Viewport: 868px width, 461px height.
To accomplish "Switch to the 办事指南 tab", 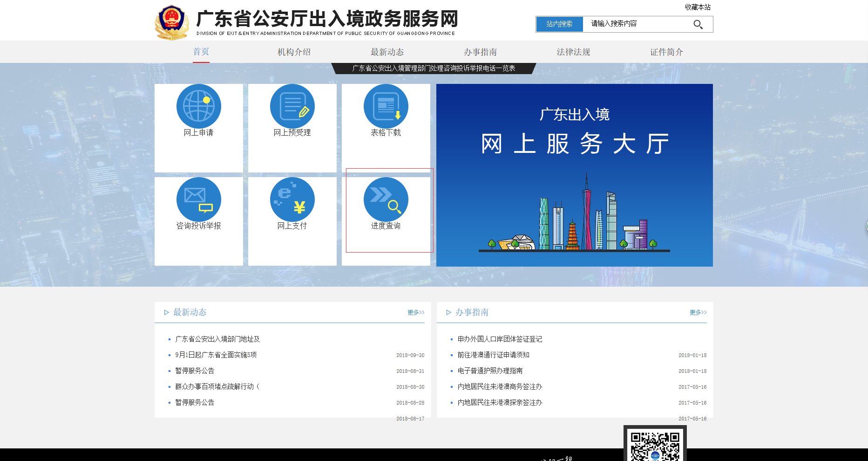I will point(480,52).
